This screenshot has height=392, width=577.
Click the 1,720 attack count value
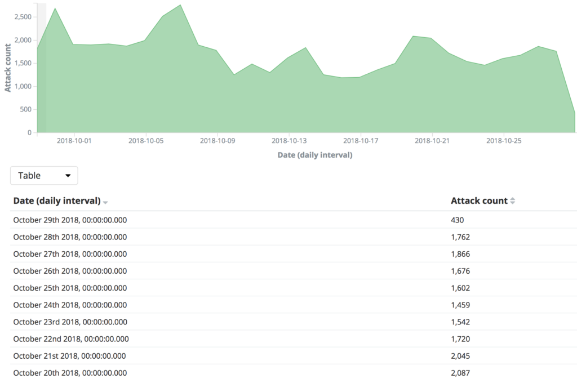click(x=460, y=338)
